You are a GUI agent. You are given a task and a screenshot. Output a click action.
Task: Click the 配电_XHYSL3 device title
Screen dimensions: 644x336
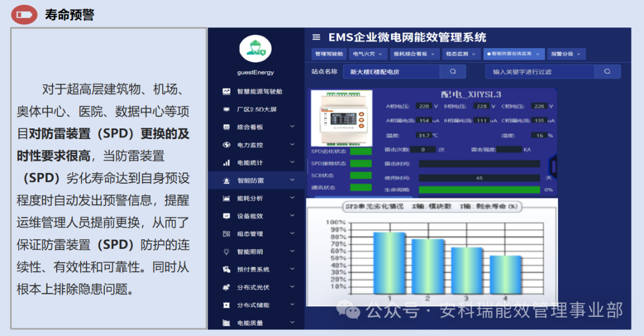tap(470, 94)
